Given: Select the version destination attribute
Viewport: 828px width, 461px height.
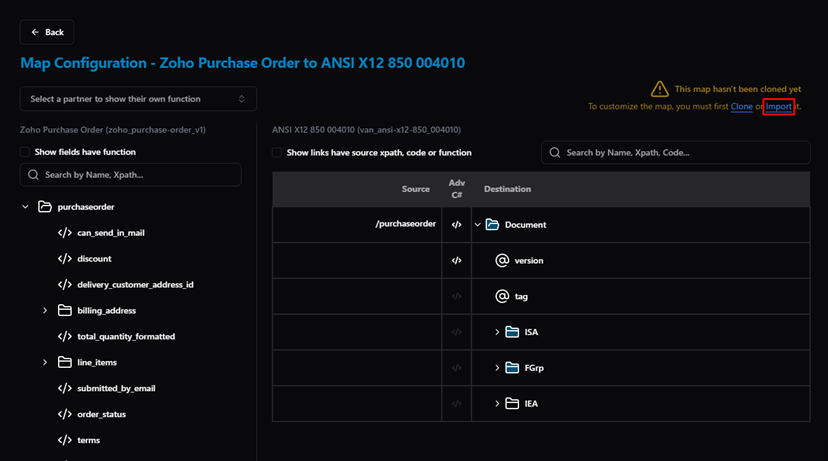Looking at the screenshot, I should [x=529, y=260].
